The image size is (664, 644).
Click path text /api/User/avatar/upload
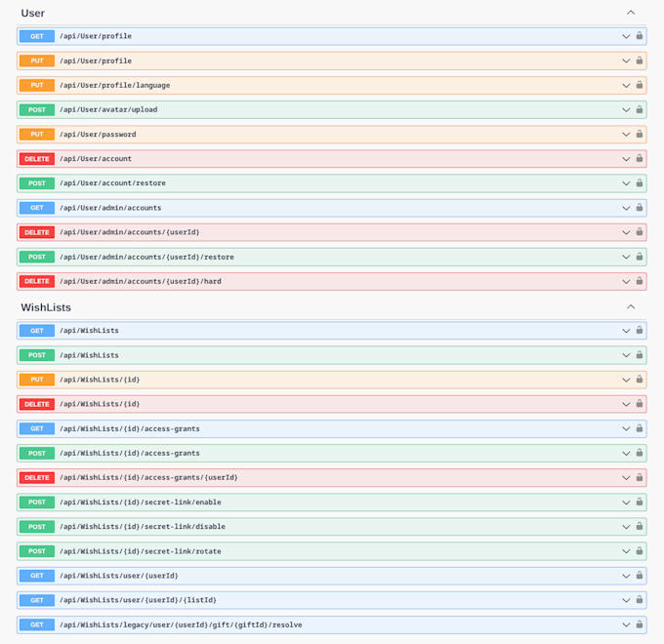tap(108, 109)
